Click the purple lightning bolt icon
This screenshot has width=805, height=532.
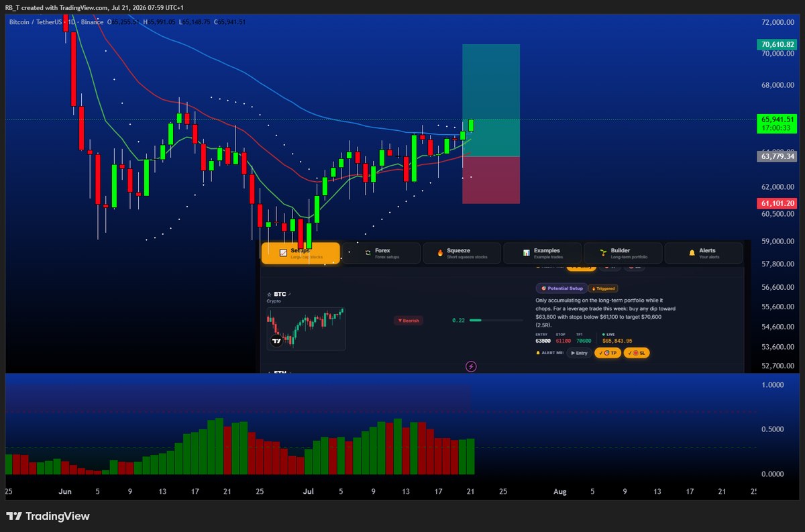click(x=471, y=366)
